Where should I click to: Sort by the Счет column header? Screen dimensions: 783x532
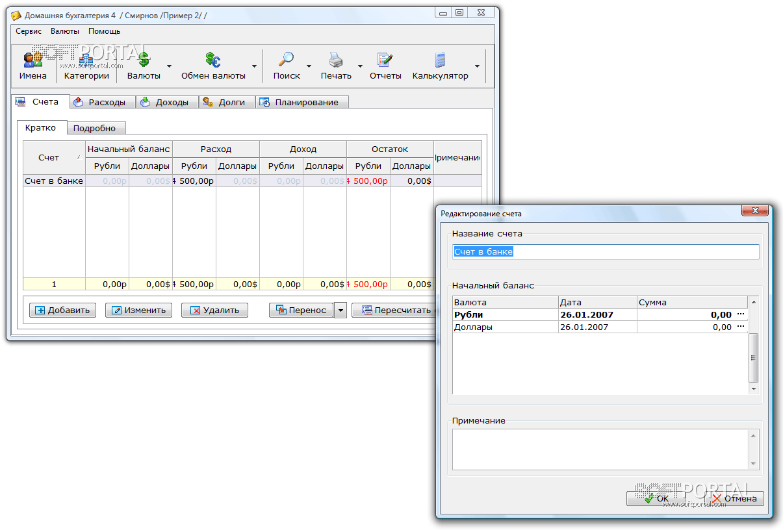pos(54,157)
